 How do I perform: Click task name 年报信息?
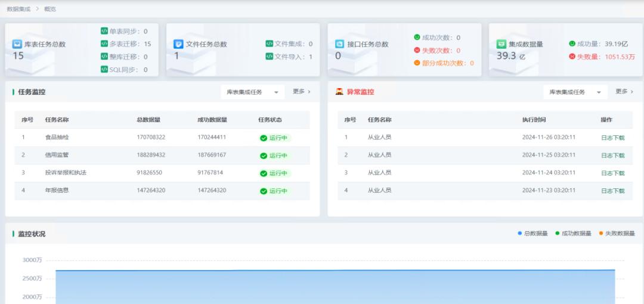pos(57,190)
